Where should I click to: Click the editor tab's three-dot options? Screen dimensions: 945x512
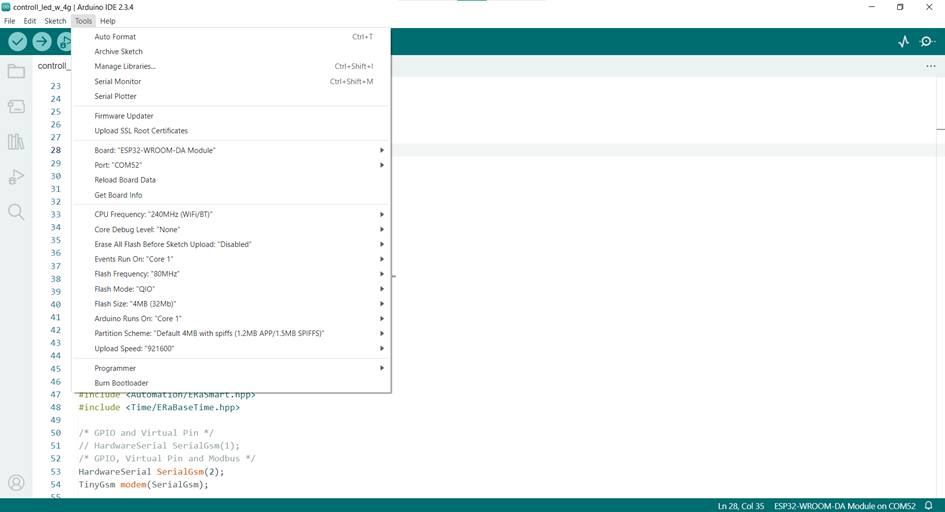click(x=931, y=66)
